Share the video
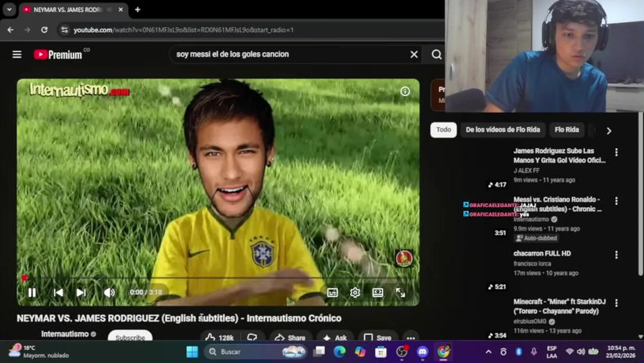Viewport: 644px width, 363px height. tap(291, 338)
